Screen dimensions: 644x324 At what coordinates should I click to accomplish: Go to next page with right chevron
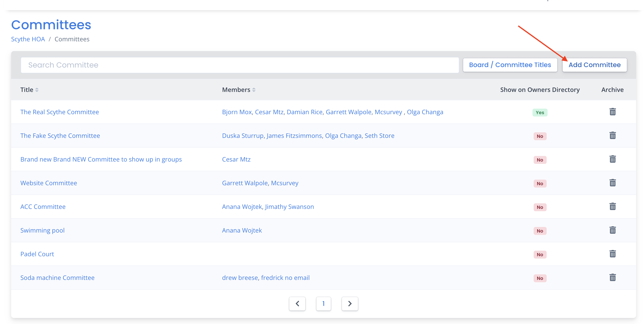350,304
